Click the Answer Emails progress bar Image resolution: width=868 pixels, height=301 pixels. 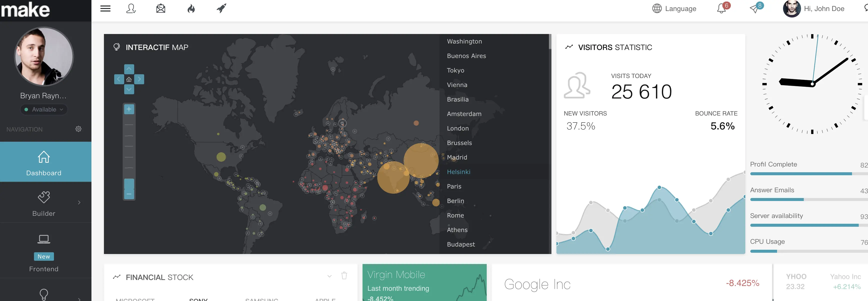[809, 199]
